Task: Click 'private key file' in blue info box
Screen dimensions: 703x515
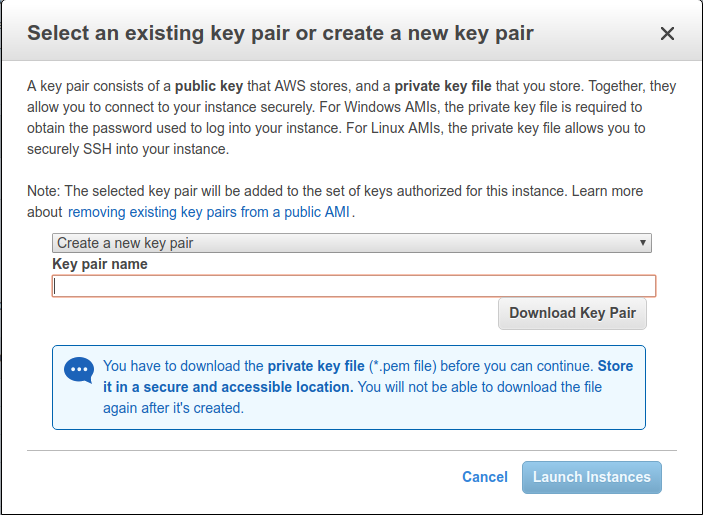Action: (x=316, y=366)
